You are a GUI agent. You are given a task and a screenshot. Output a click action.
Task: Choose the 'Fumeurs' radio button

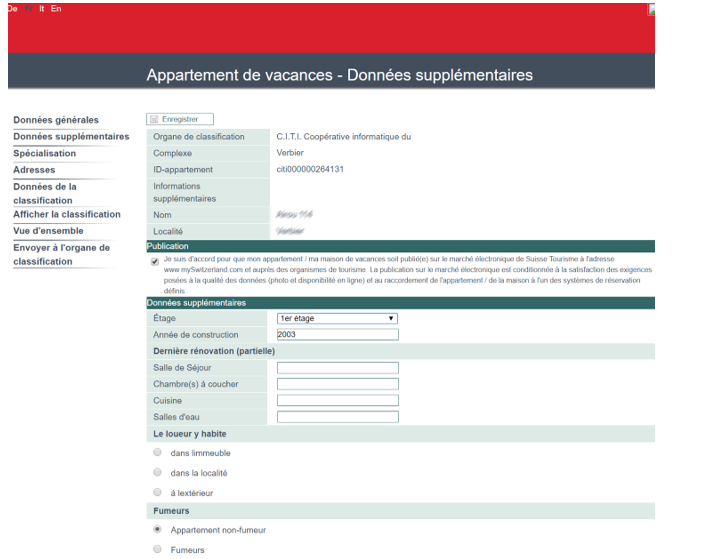pos(156,549)
